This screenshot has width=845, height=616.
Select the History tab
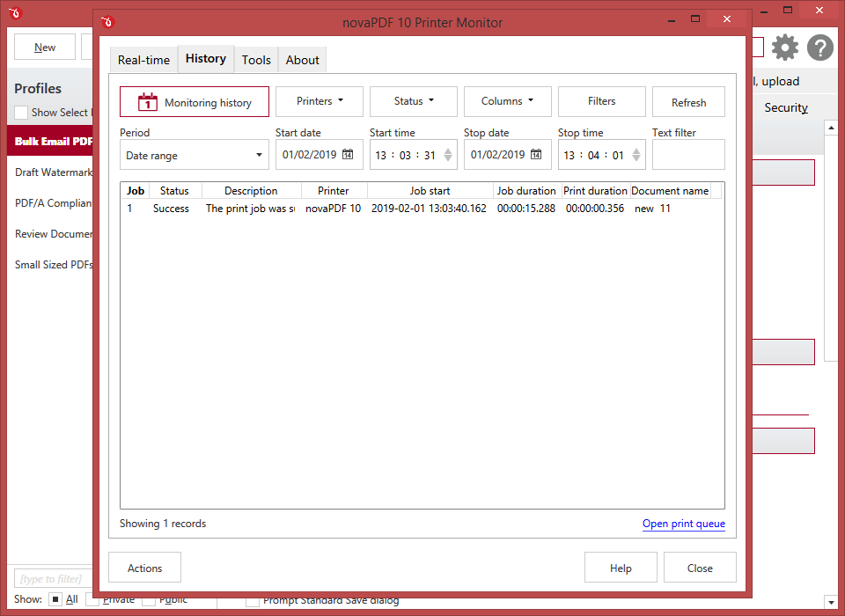[x=206, y=58]
